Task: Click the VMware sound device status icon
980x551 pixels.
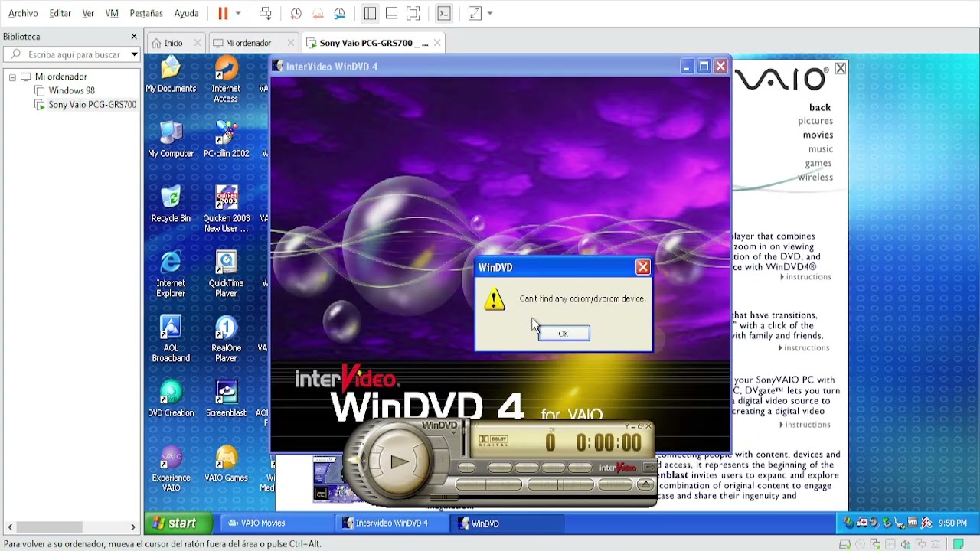Action: tap(904, 544)
